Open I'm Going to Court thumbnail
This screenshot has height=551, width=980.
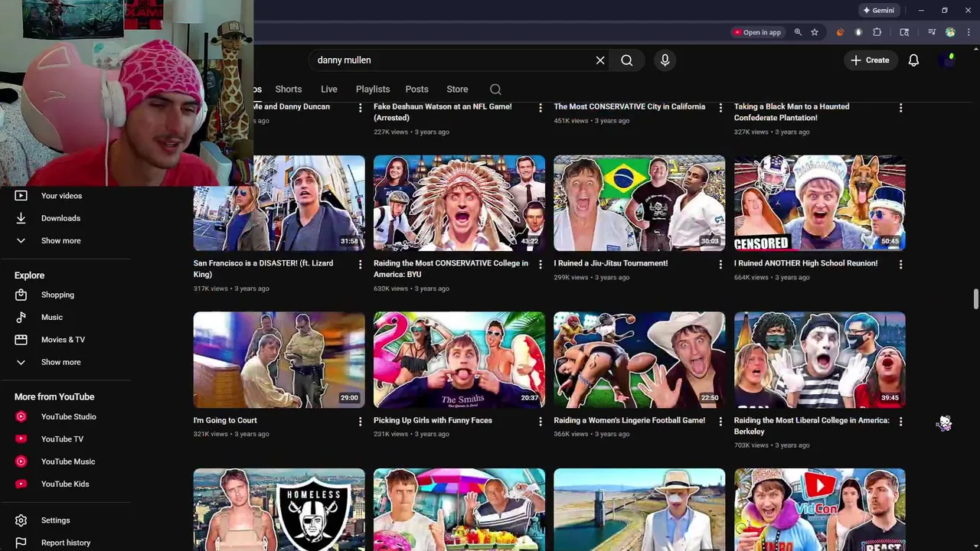point(279,360)
